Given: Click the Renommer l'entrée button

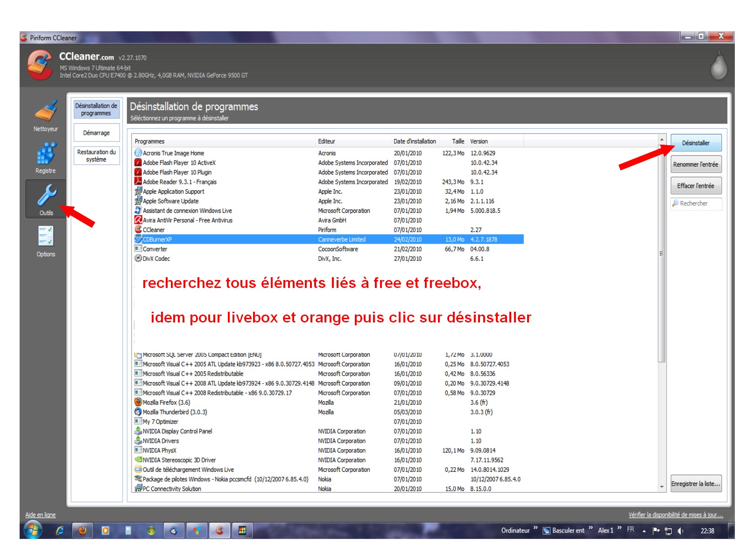Looking at the screenshot, I should pyautogui.click(x=696, y=164).
